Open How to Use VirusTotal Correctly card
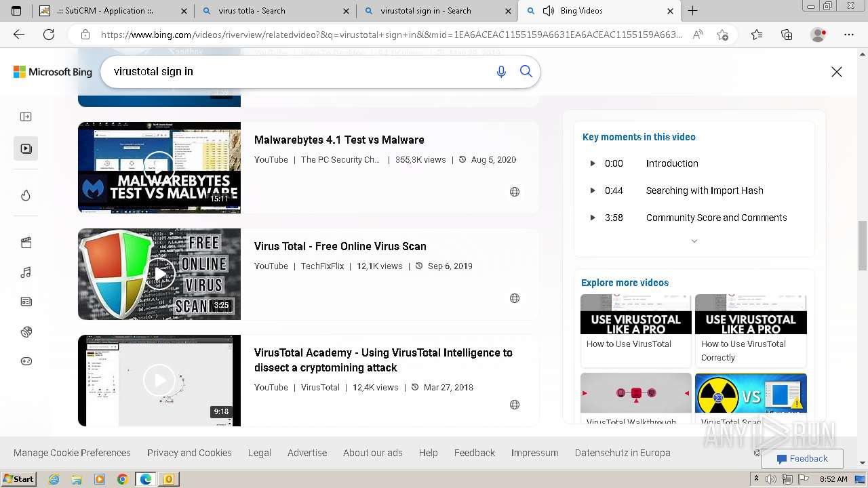 (751, 330)
